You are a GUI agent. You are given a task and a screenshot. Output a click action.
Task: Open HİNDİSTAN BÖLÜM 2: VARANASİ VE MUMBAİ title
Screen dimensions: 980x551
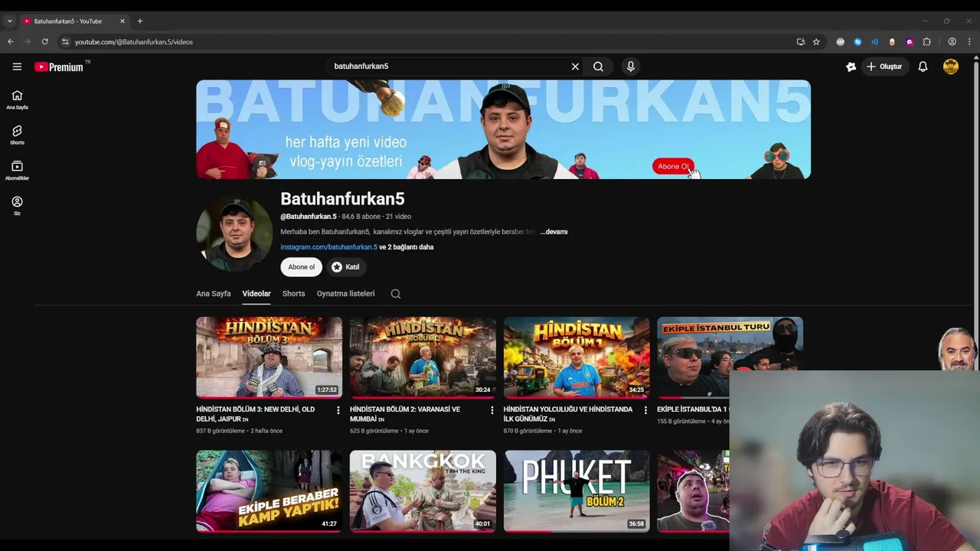(405, 414)
